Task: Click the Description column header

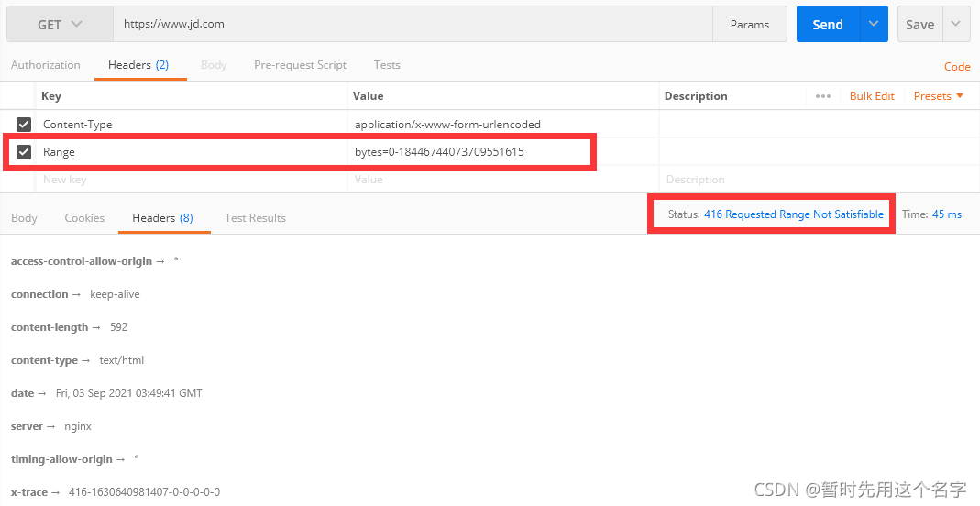Action: 696,96
